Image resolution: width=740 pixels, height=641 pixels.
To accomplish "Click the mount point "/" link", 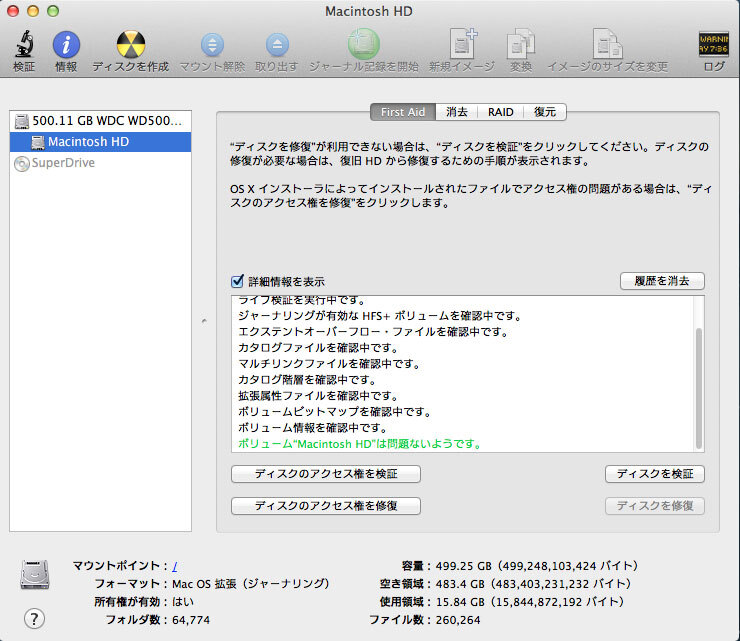I will point(175,566).
